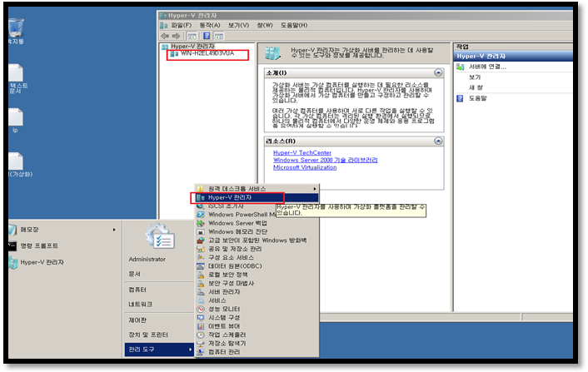Click the Forward arrow in Hyper-V toolbar

(x=177, y=36)
